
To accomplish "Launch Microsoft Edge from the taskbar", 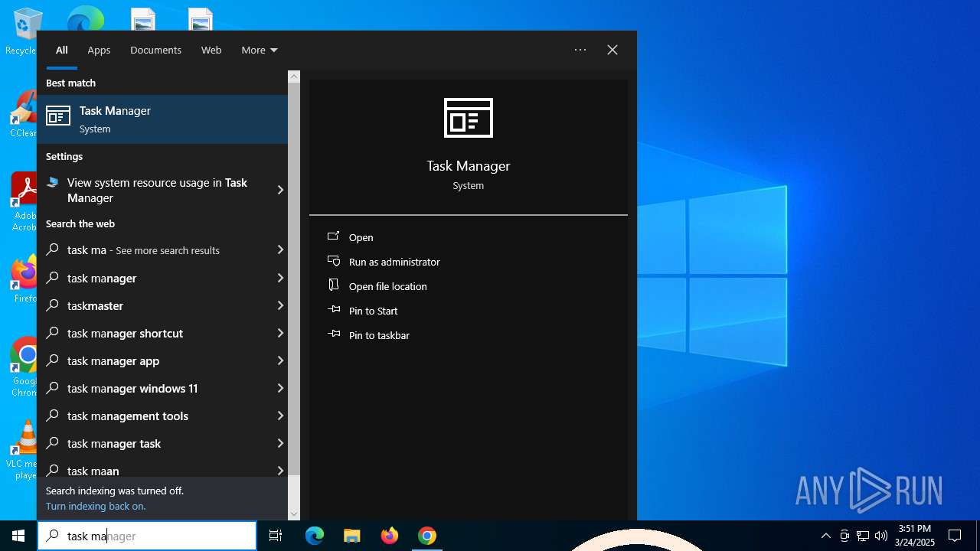I will click(x=315, y=536).
